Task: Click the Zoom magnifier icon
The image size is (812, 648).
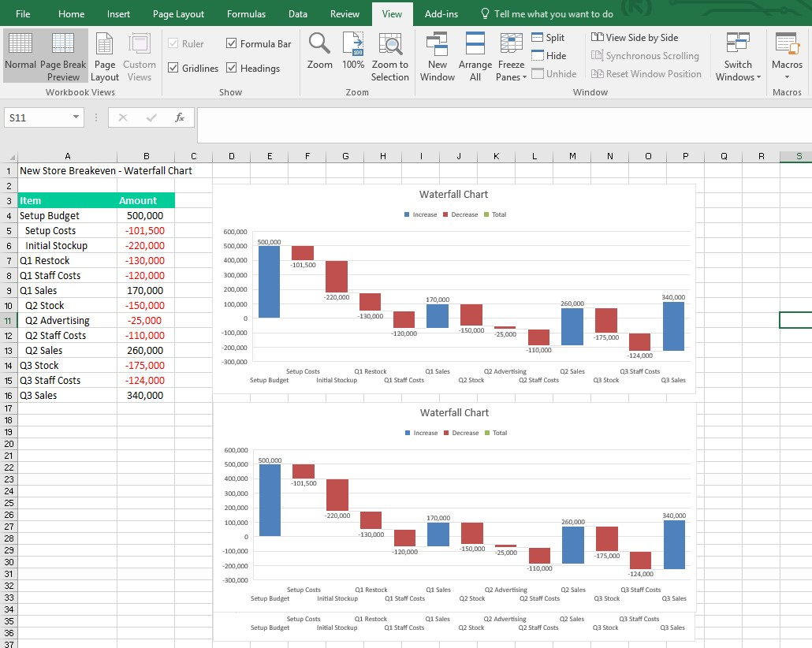Action: [319, 44]
